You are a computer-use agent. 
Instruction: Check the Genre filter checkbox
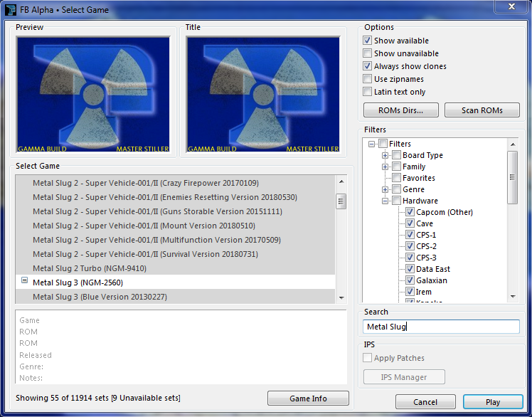click(396, 189)
